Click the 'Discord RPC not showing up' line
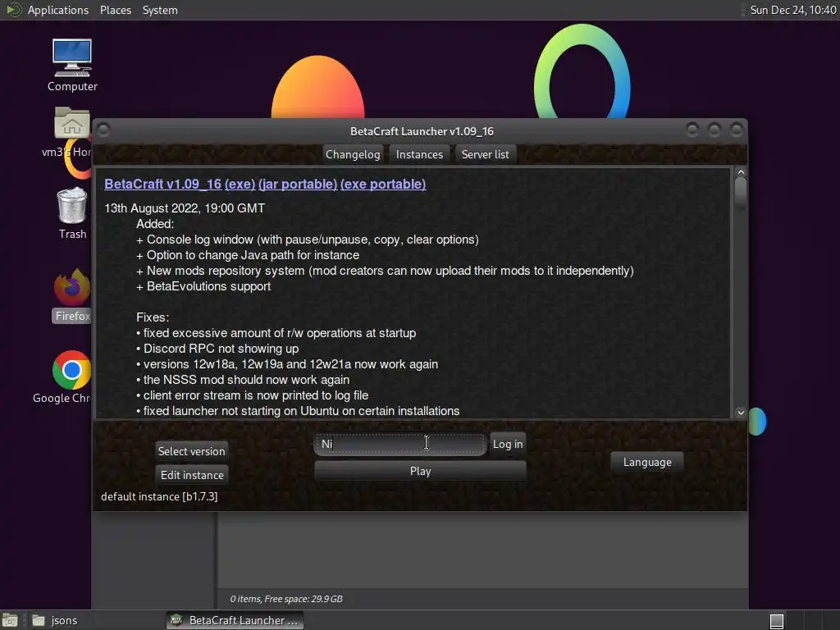This screenshot has width=840, height=630. coord(217,348)
